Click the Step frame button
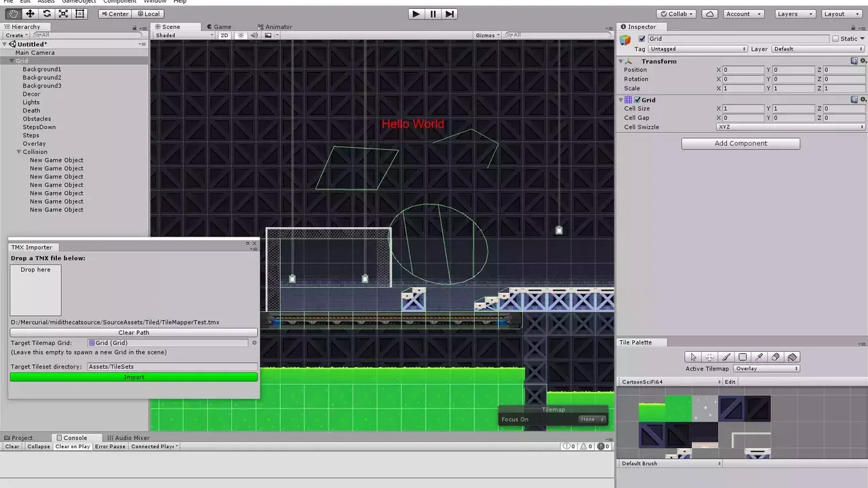The height and width of the screenshot is (488, 868). pos(449,14)
